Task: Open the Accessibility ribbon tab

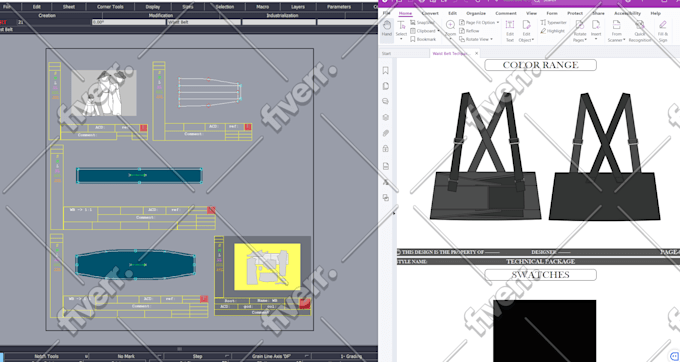Action: tap(628, 13)
